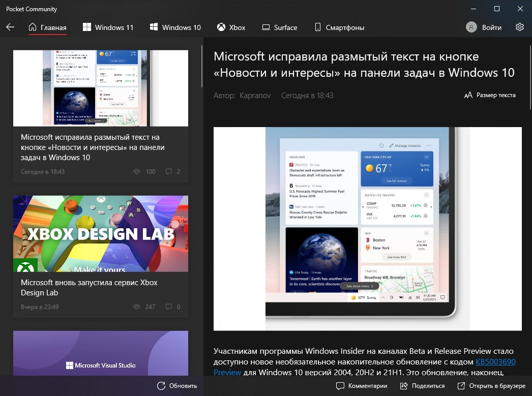
Task: Click 'Вчера в 23:49' timestamp
Action: [x=40, y=307]
